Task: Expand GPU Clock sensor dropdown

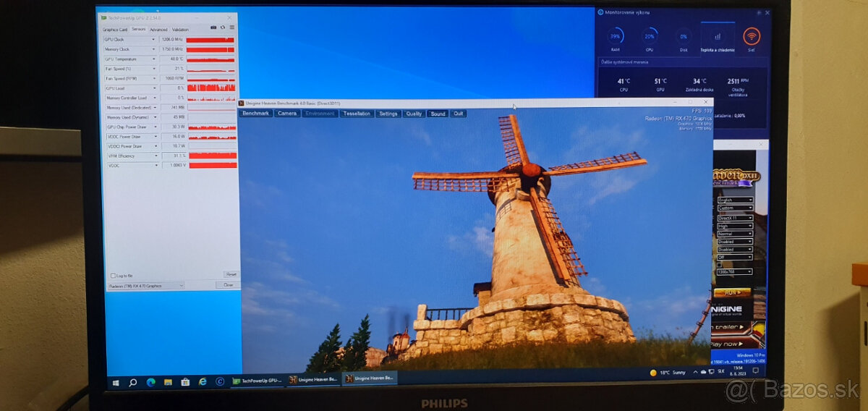Action: pyautogui.click(x=153, y=40)
